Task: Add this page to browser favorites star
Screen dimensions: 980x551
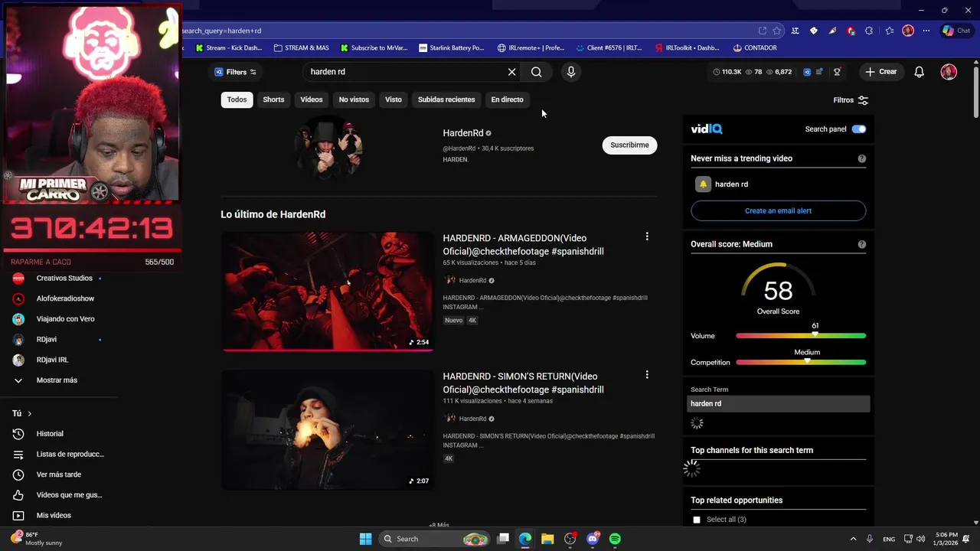Action: pos(777,31)
